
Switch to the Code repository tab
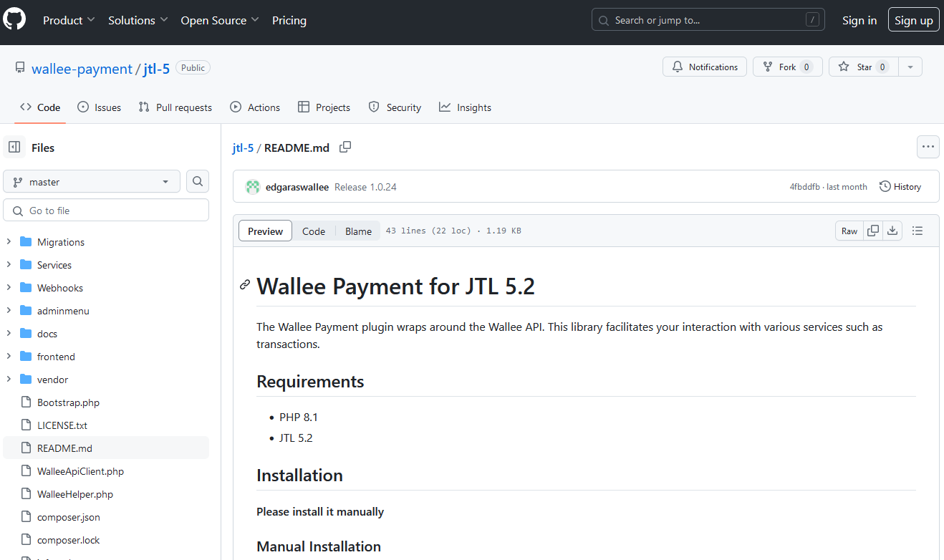coord(40,107)
